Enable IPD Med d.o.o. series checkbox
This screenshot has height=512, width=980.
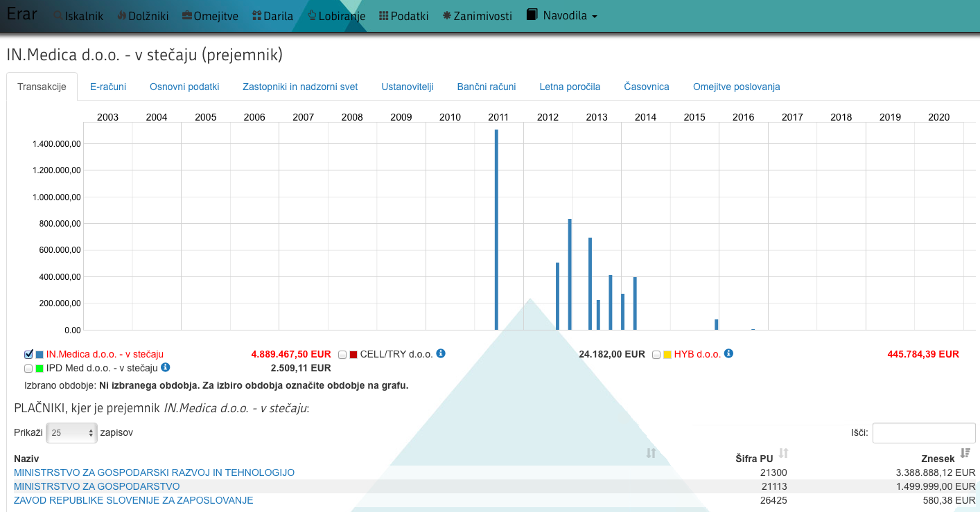(x=28, y=369)
